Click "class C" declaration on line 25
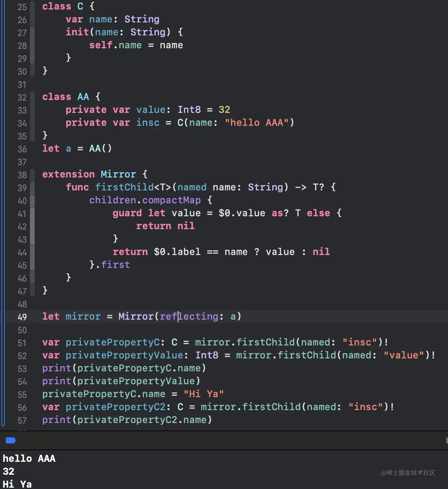This screenshot has width=448, height=489. coord(63,6)
